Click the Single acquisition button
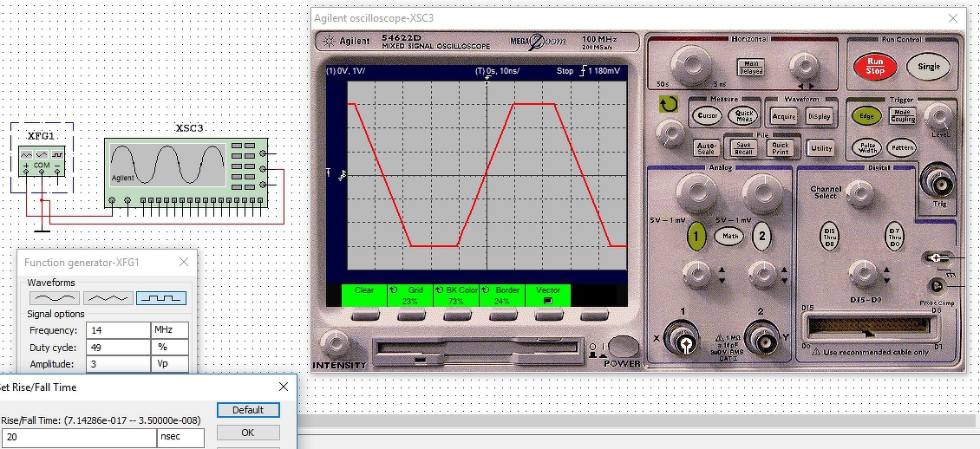980x449 pixels. (928, 66)
